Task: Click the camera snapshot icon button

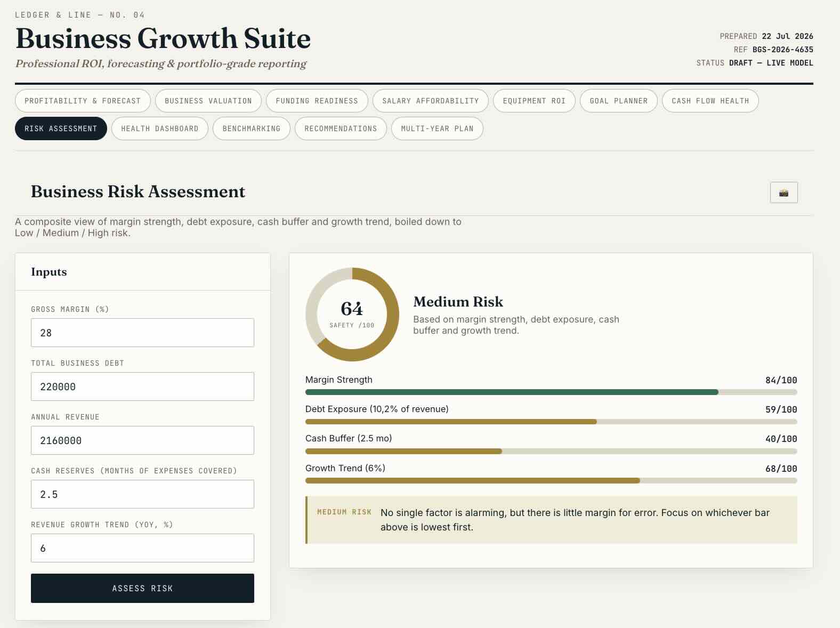Action: [784, 192]
